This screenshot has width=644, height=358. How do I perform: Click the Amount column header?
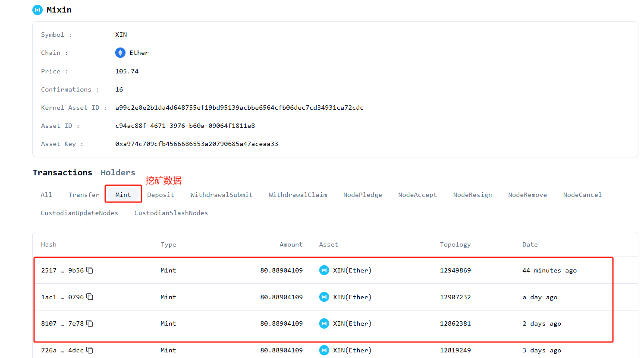(291, 244)
